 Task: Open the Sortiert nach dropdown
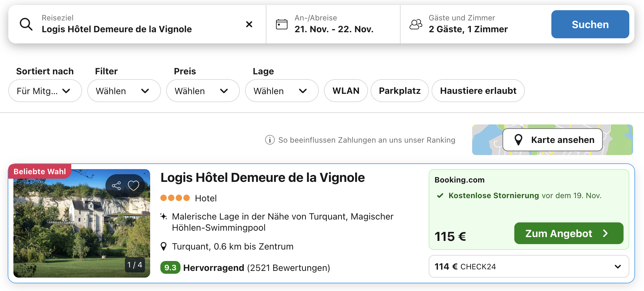pos(45,91)
